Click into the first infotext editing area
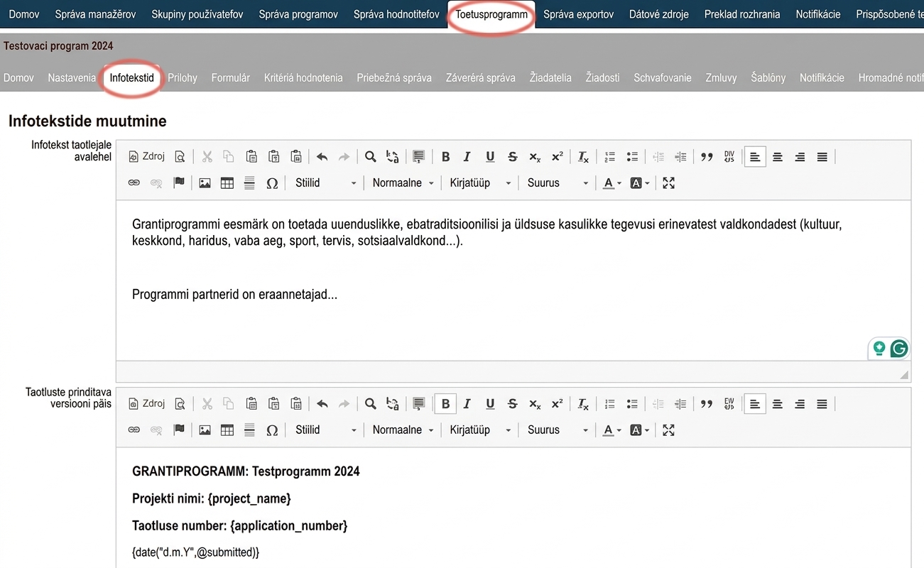The image size is (924, 568). pyautogui.click(x=513, y=280)
